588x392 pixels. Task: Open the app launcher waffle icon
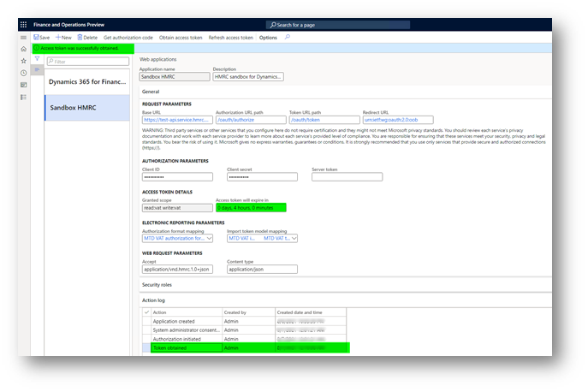[23, 25]
